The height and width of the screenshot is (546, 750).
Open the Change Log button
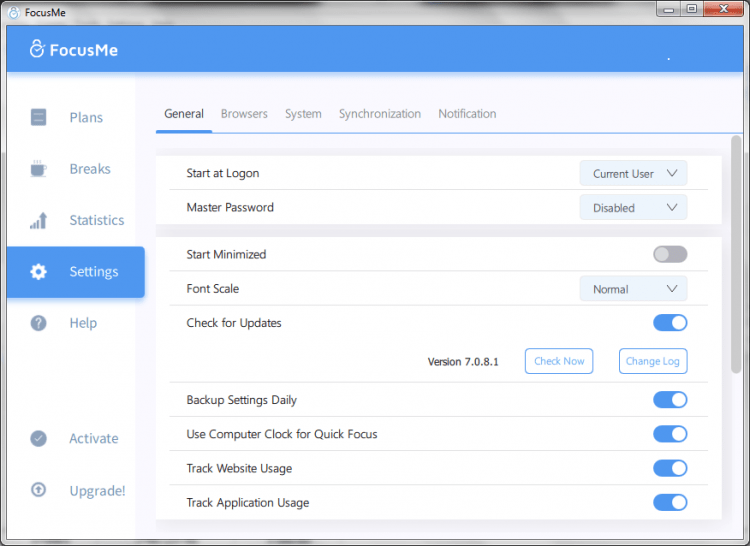click(x=654, y=361)
